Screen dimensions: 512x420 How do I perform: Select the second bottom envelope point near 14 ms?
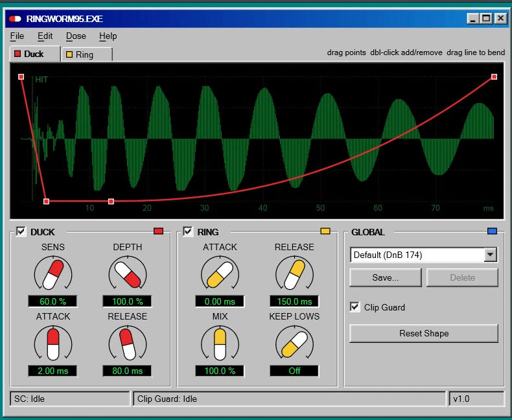[111, 201]
